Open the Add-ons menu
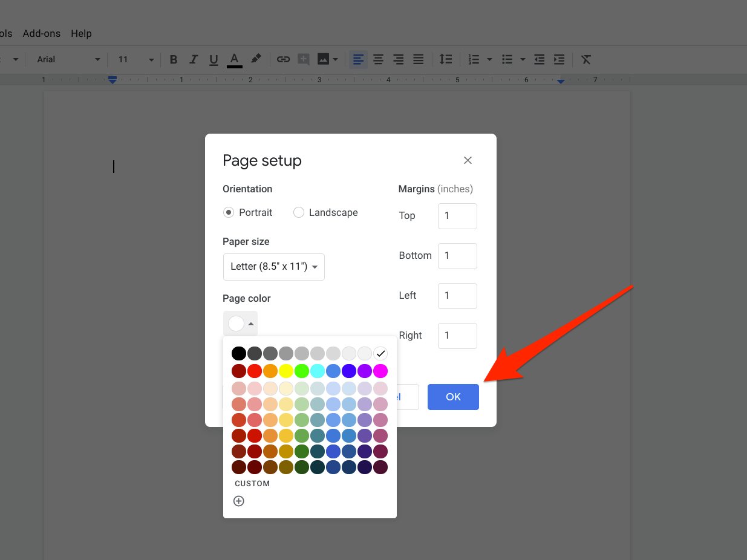 coord(41,33)
